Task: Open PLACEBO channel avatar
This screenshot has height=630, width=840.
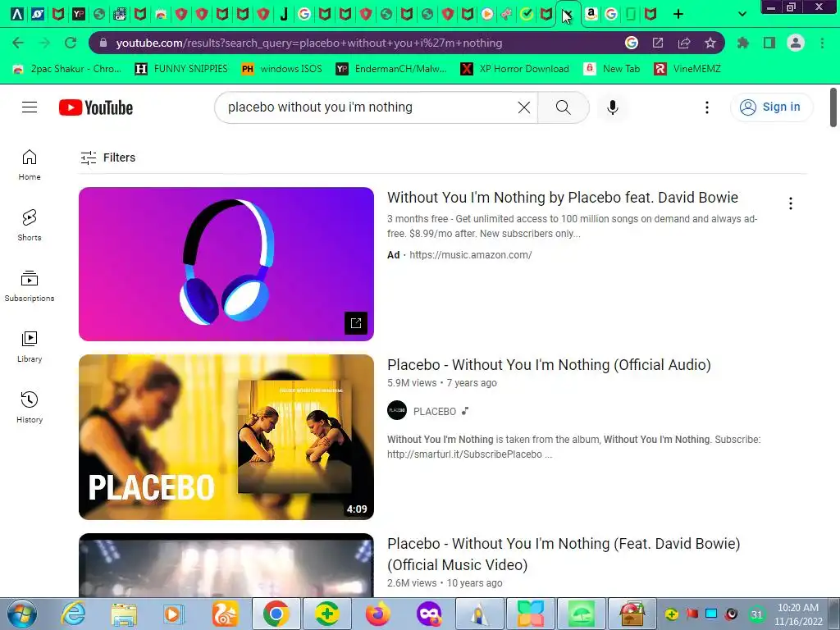Action: [397, 410]
